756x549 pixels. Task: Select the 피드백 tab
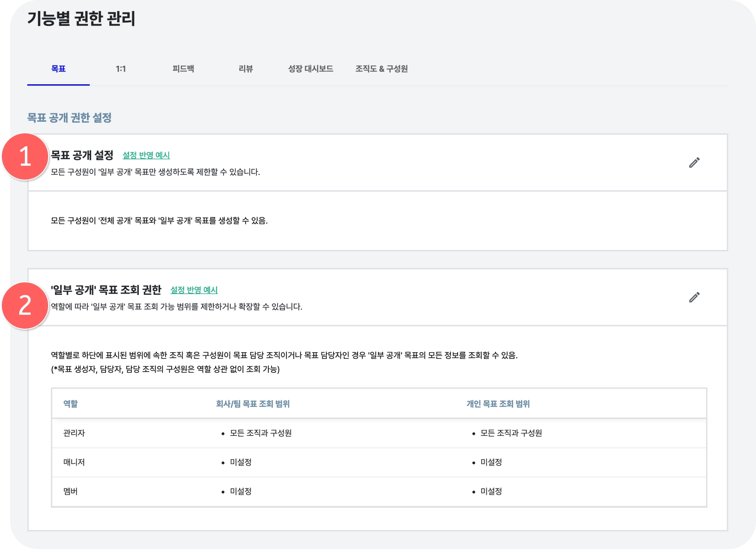(183, 69)
